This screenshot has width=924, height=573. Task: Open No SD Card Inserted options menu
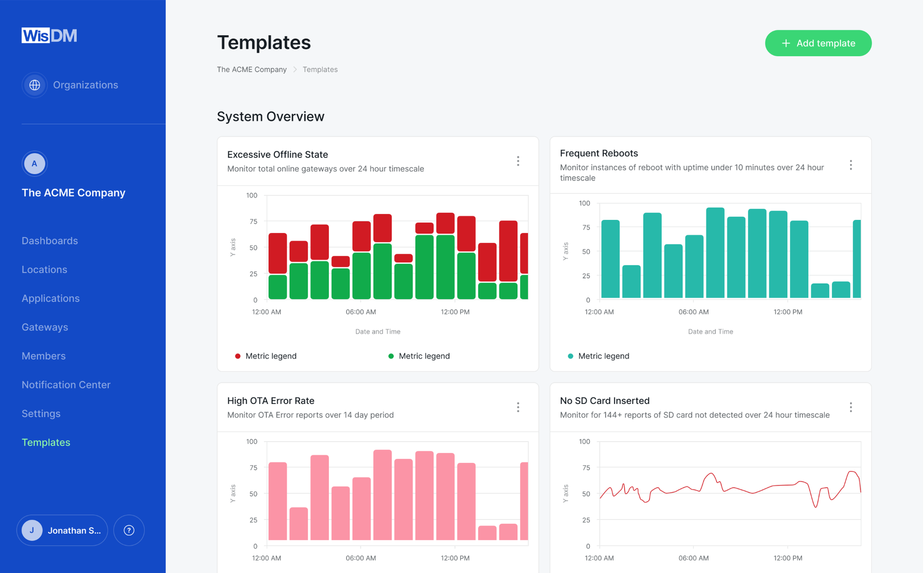tap(851, 407)
